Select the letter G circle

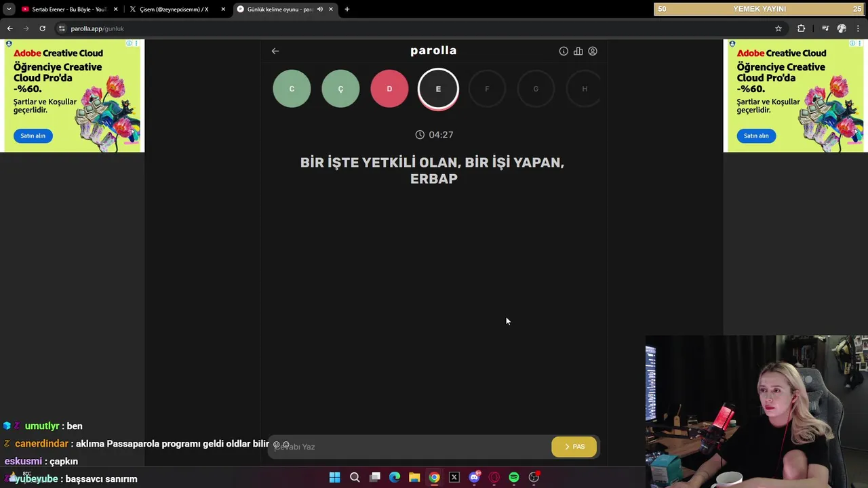click(536, 89)
